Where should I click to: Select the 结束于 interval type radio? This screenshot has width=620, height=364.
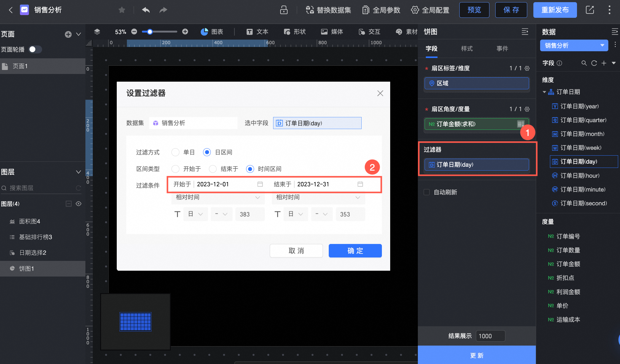[x=213, y=169]
